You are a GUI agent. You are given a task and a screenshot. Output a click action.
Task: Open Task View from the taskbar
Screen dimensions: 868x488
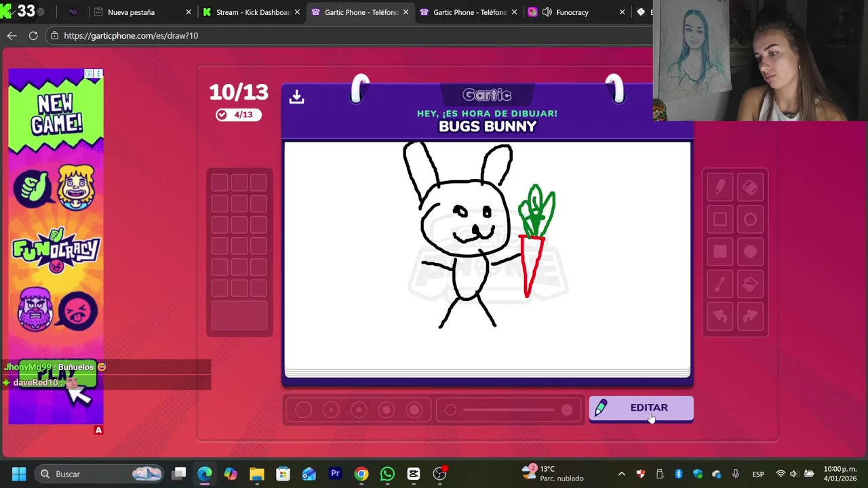(x=179, y=474)
